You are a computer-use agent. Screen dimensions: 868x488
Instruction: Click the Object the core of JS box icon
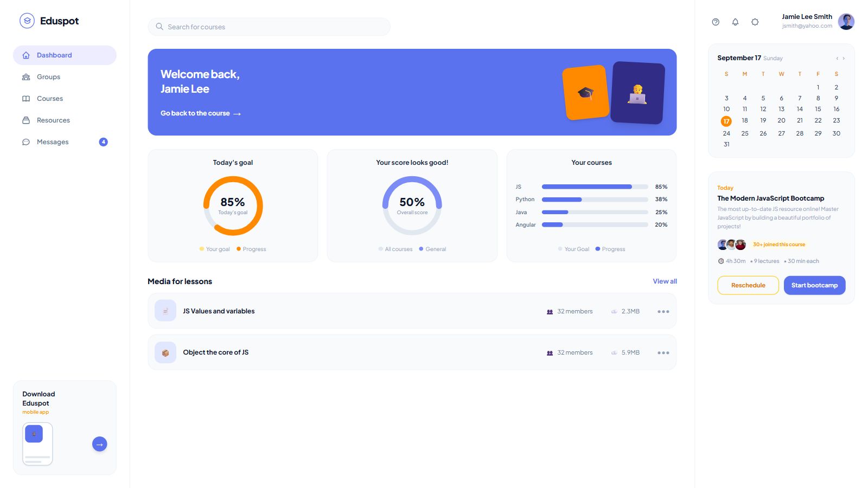(x=165, y=352)
